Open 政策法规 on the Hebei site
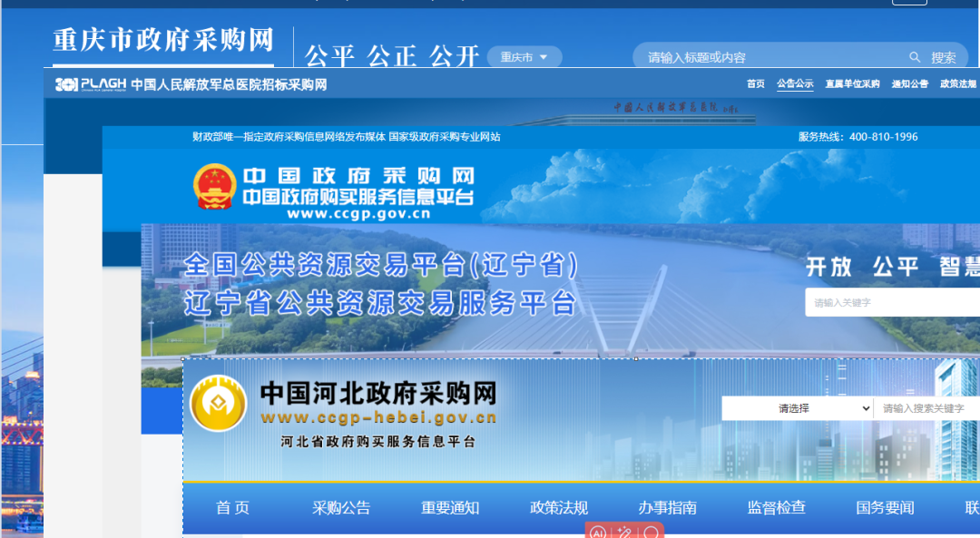 [559, 507]
